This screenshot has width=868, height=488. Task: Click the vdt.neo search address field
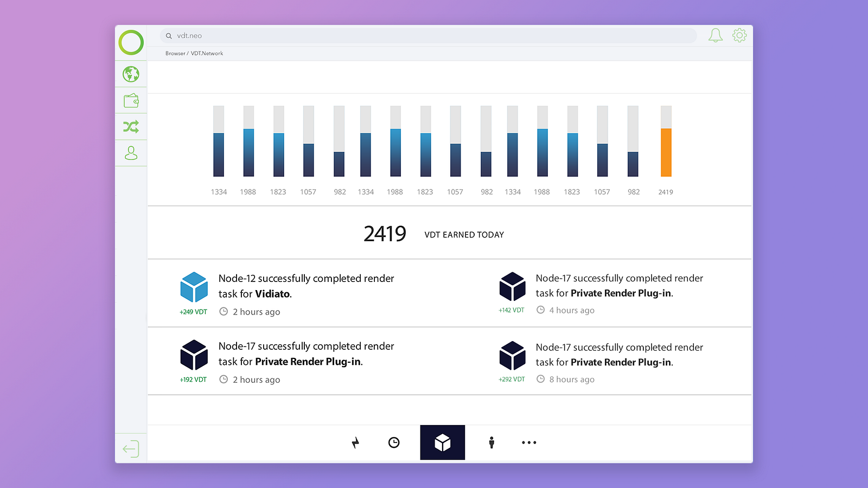pos(428,36)
